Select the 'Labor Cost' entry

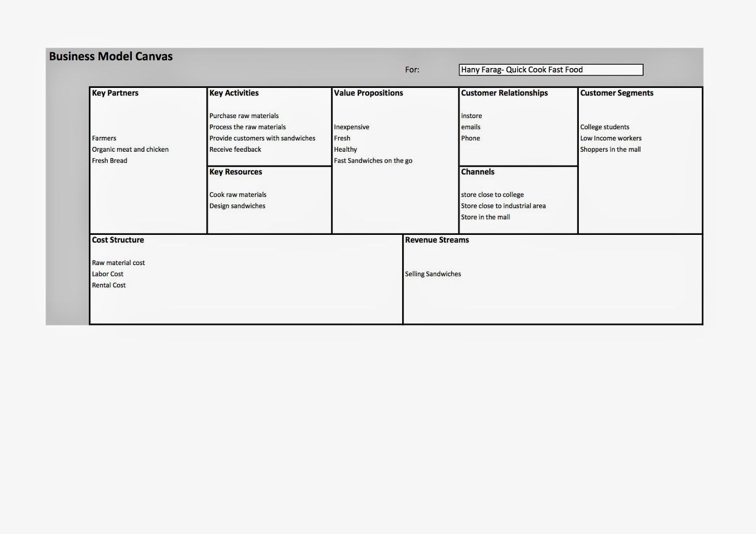coord(108,274)
